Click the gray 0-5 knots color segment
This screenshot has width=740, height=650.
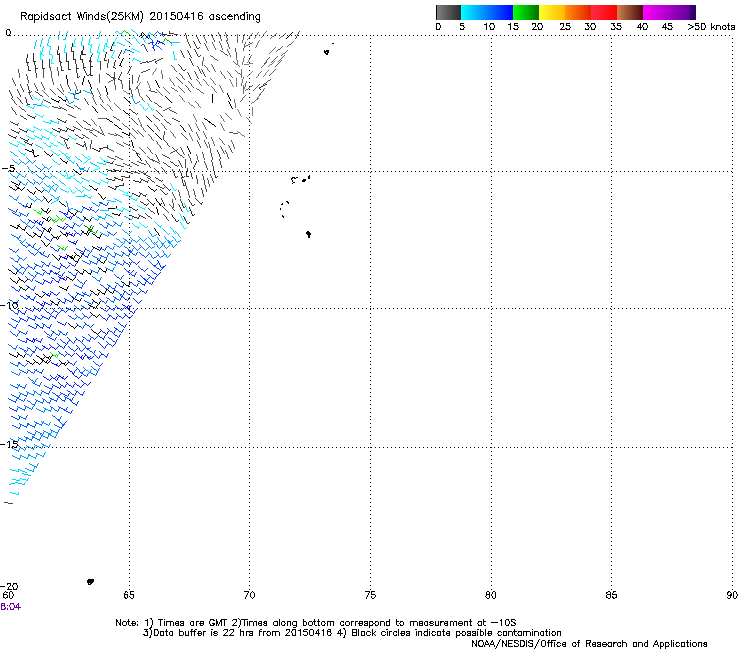pos(448,12)
